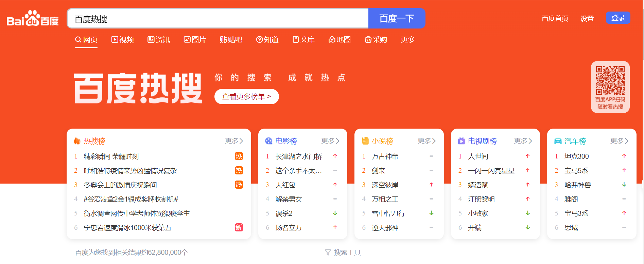The width and height of the screenshot is (644, 264).
Task: Open 搜索工具 filter
Action: tap(343, 252)
